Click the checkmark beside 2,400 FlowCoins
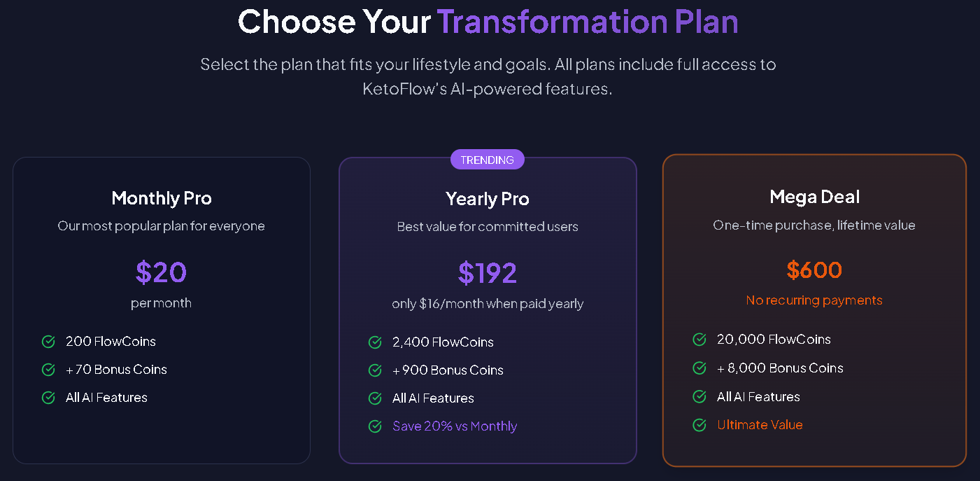 [374, 342]
